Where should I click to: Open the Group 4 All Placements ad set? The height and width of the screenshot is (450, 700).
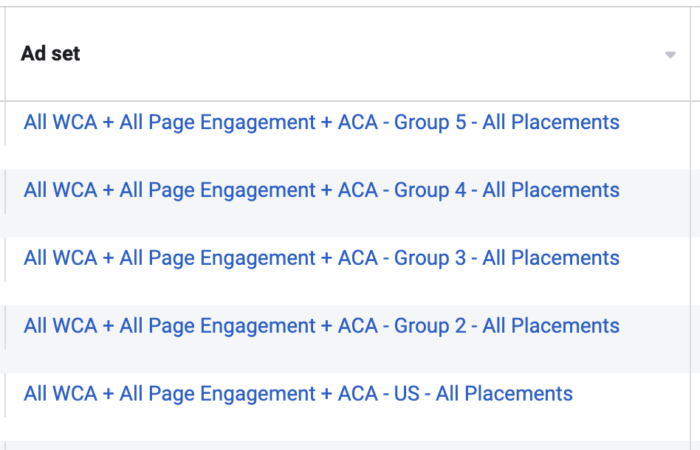pos(321,190)
